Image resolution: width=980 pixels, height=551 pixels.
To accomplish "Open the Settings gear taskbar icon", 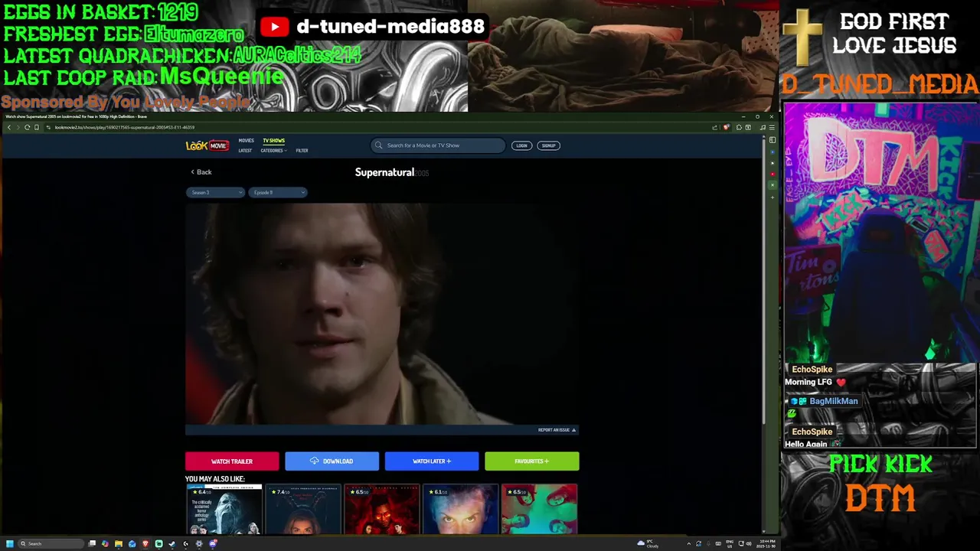I will click(x=199, y=543).
